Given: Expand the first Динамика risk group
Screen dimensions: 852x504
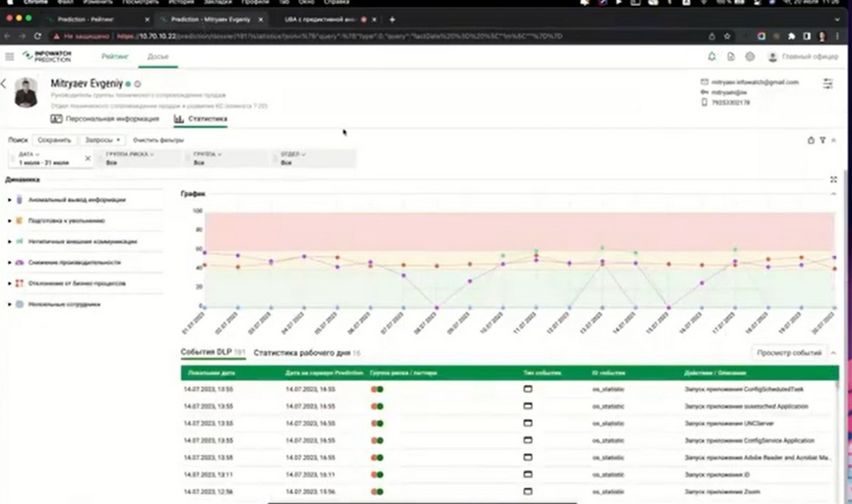Looking at the screenshot, I should click(x=9, y=200).
